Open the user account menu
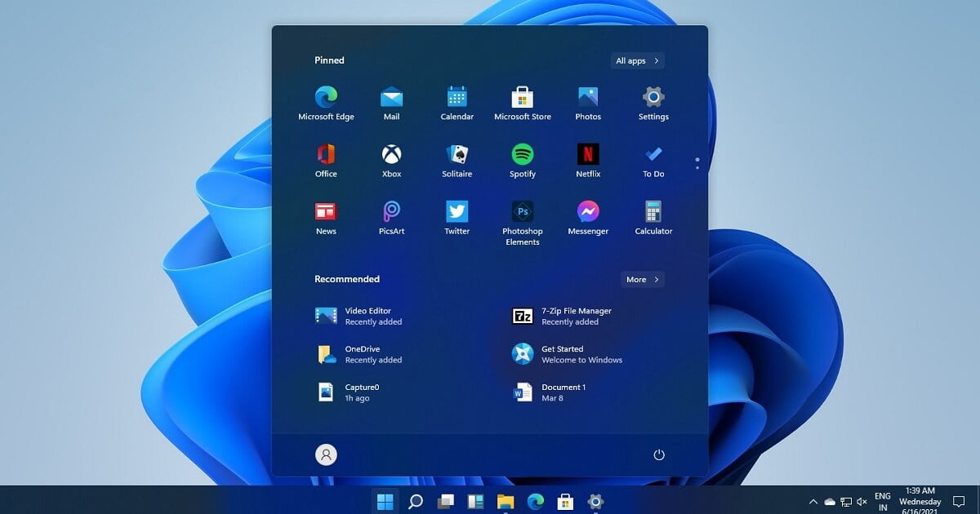 tap(326, 455)
